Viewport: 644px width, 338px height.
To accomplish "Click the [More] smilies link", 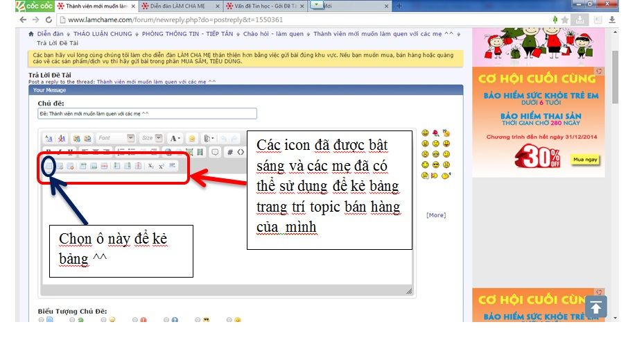I will coord(435,215).
